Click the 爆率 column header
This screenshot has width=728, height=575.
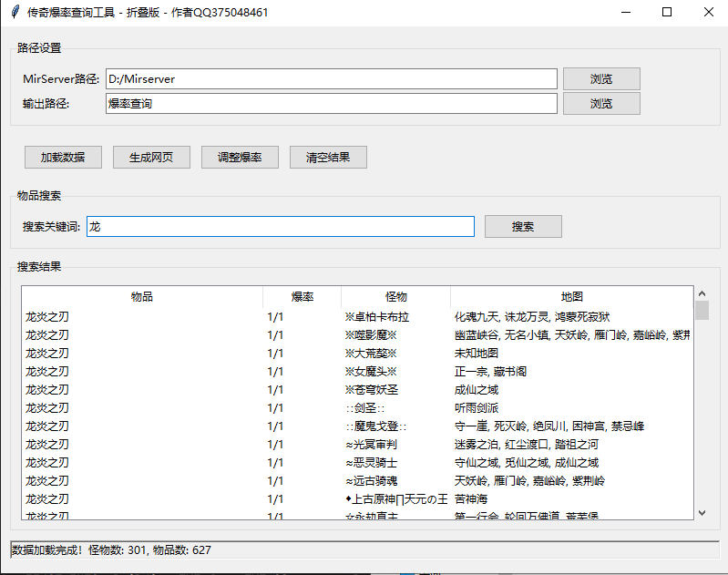302,297
